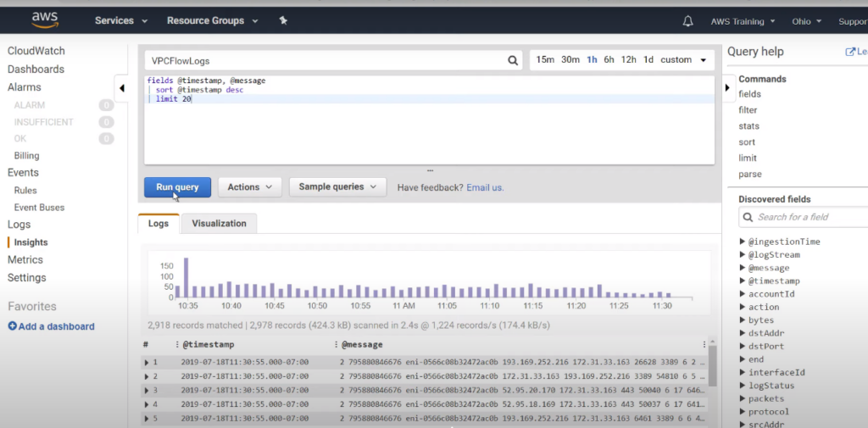The image size is (868, 428).
Task: Select the 1h time range
Action: click(x=592, y=60)
